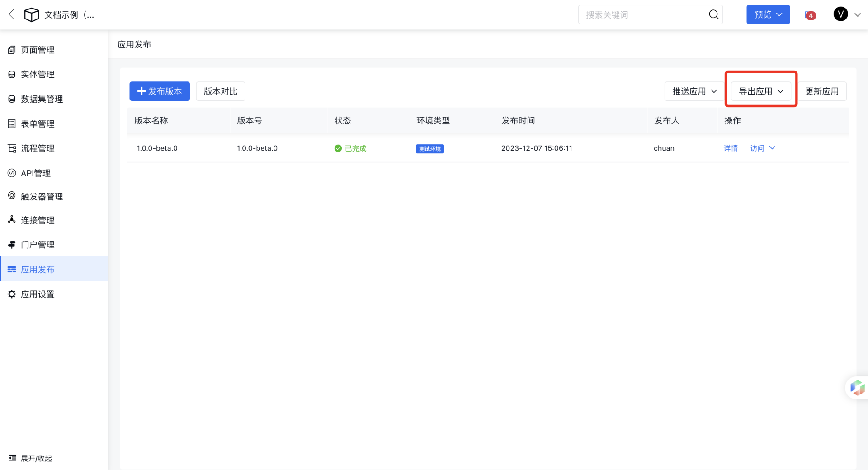Click the 展开/收起 sidebar collapse icon
This screenshot has width=868, height=470.
click(12, 458)
